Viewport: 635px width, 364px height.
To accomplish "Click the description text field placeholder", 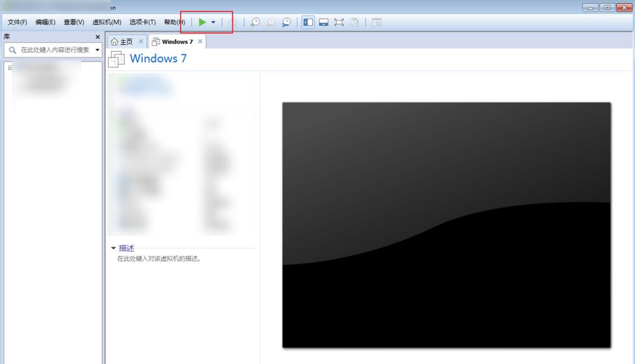I will (159, 258).
